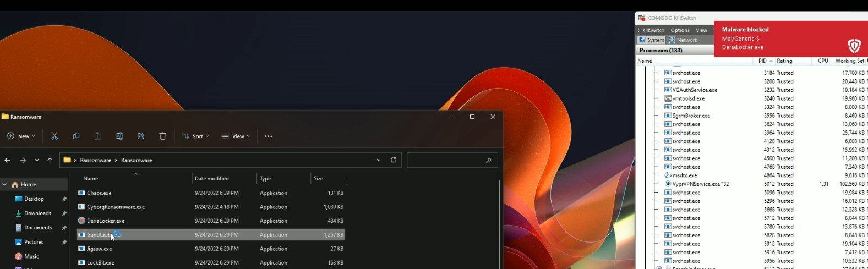Open Music in the navigation pane
This screenshot has height=269, width=868.
click(31, 256)
